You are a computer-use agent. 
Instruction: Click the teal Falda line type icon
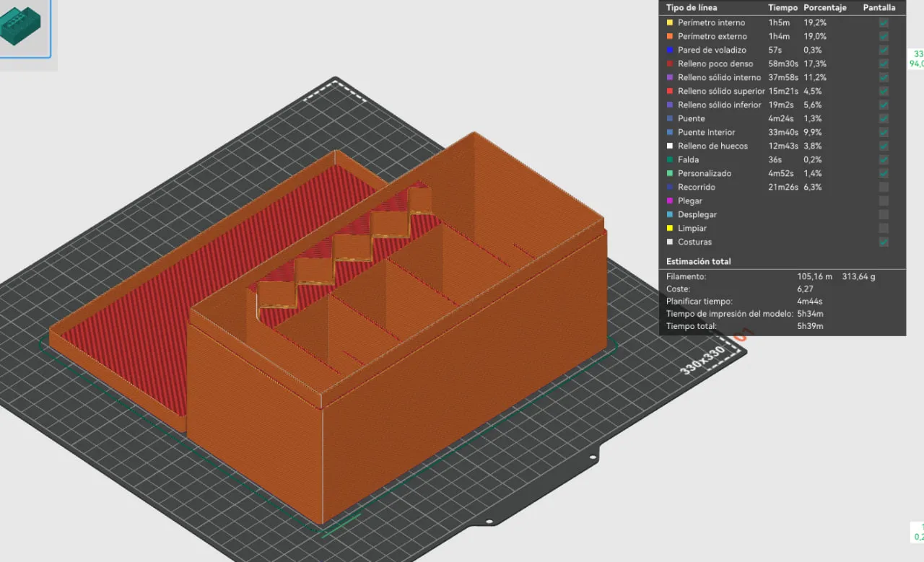668,159
